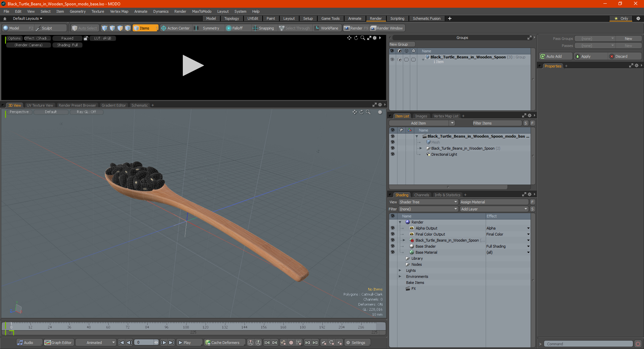The height and width of the screenshot is (349, 644).
Task: Click the current frame input field
Action: 145,343
